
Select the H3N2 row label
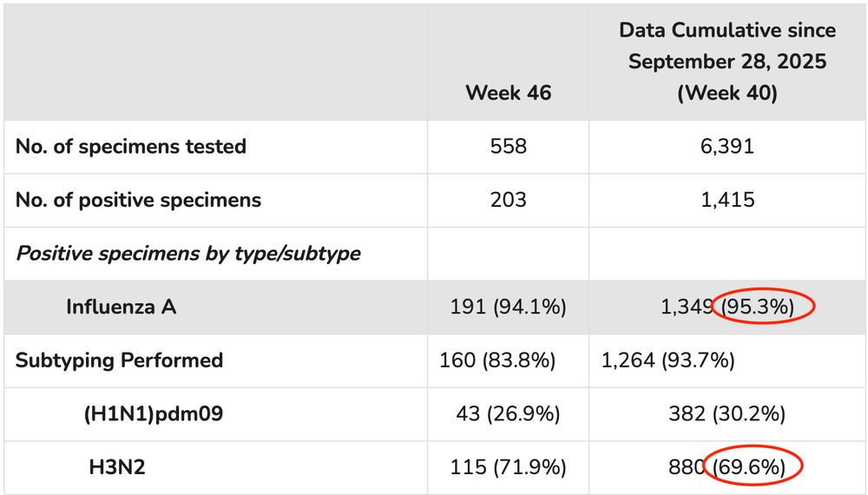(116, 468)
